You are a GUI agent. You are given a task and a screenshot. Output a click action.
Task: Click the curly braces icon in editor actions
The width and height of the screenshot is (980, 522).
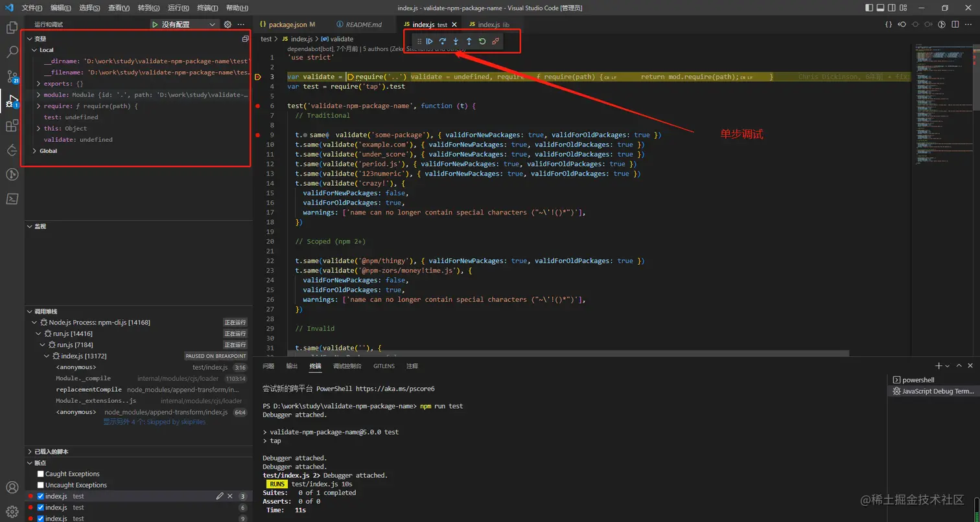[x=889, y=25]
